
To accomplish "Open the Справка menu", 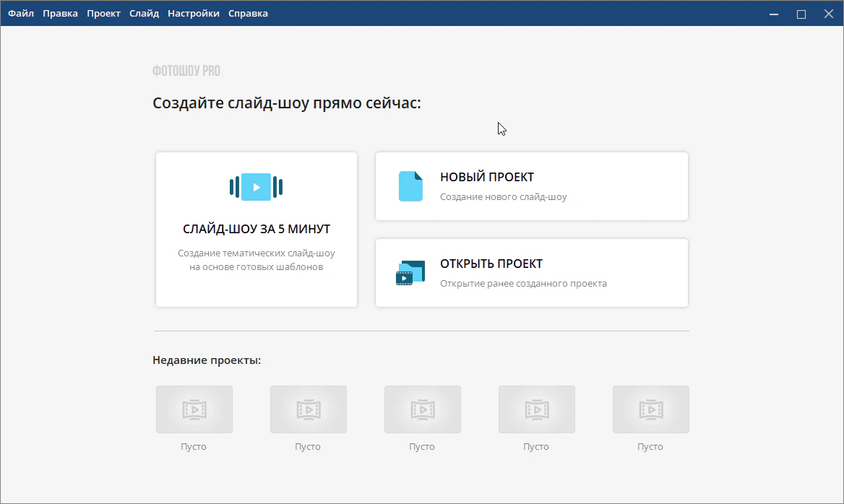I will [248, 14].
